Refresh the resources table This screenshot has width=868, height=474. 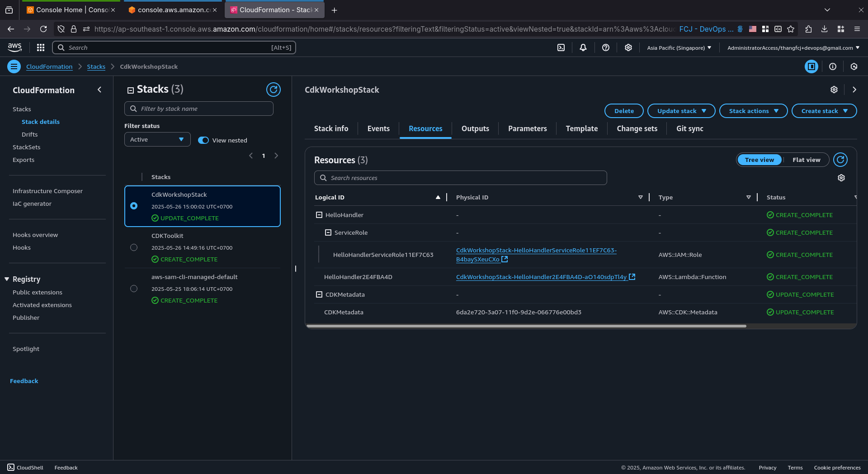[840, 160]
